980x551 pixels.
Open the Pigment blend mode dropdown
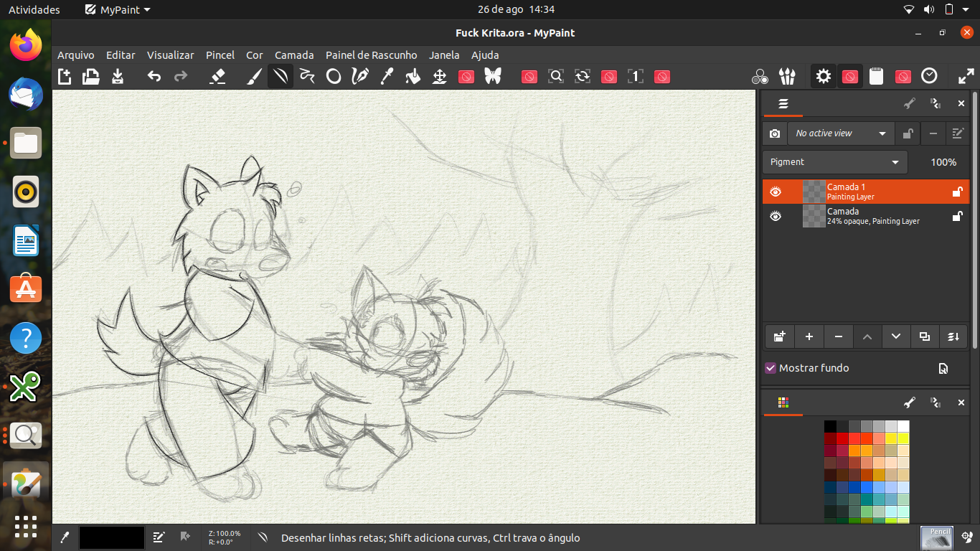pyautogui.click(x=834, y=162)
